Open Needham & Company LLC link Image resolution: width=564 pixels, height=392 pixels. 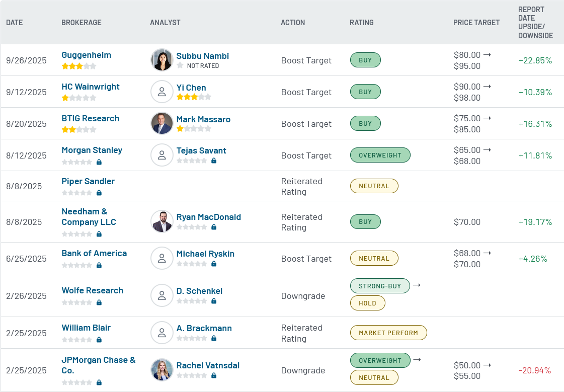pos(89,216)
